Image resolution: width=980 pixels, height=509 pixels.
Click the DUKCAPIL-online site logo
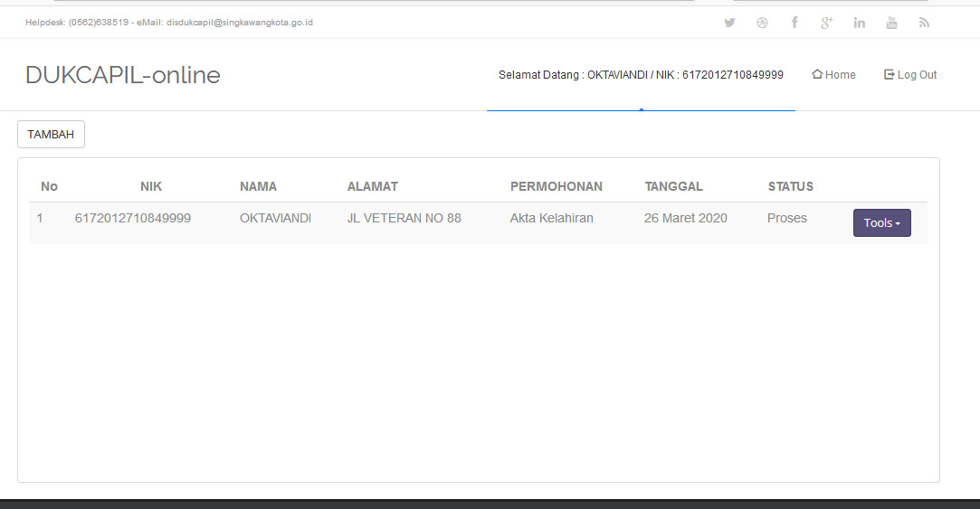click(x=123, y=75)
